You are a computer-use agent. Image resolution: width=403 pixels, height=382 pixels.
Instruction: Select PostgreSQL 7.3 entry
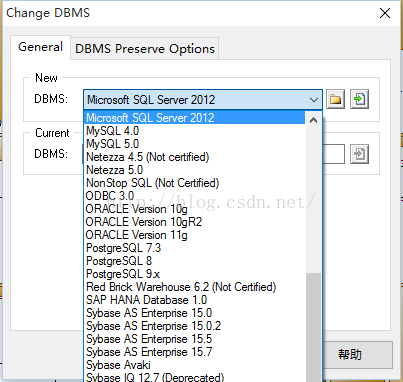click(195, 248)
